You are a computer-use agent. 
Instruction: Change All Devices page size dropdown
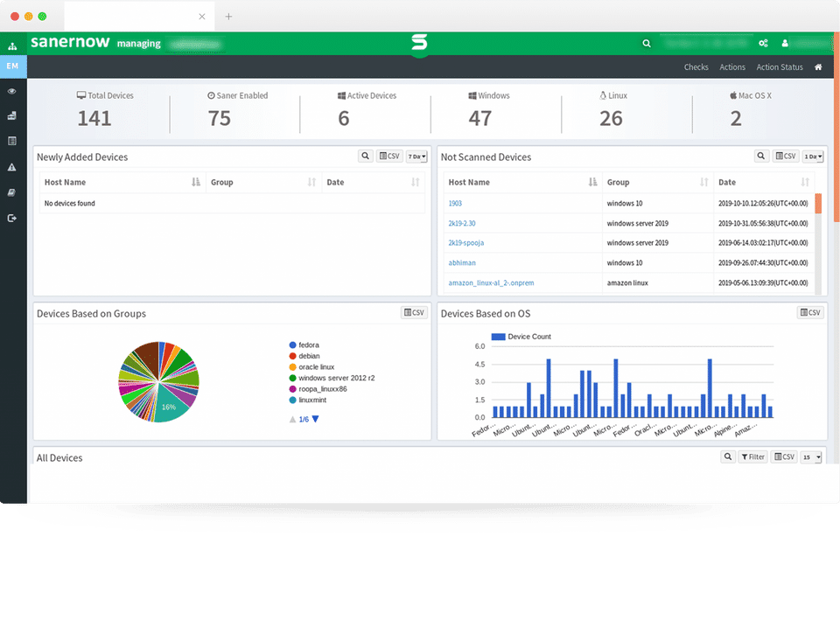pos(811,457)
